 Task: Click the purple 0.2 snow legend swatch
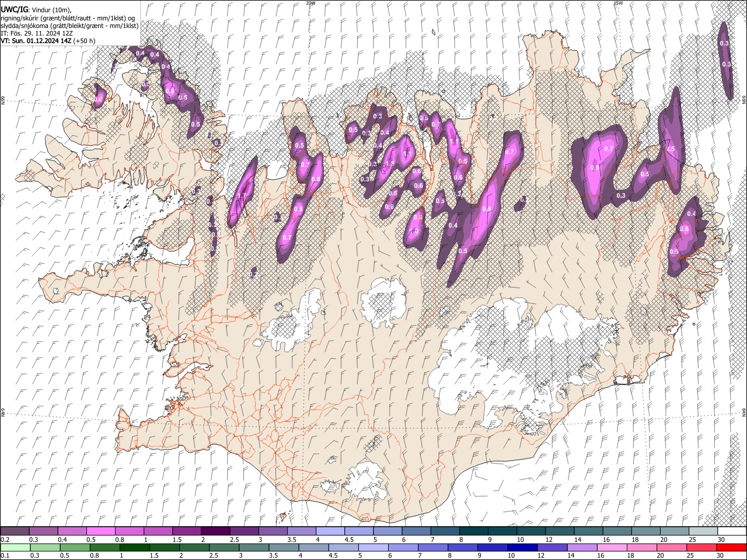point(15,531)
